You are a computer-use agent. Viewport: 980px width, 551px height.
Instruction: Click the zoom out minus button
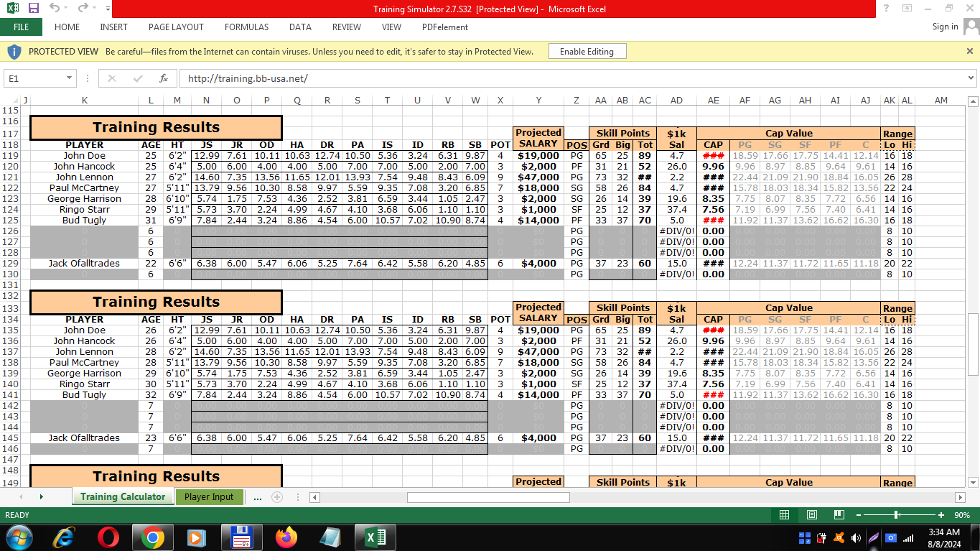coord(859,515)
